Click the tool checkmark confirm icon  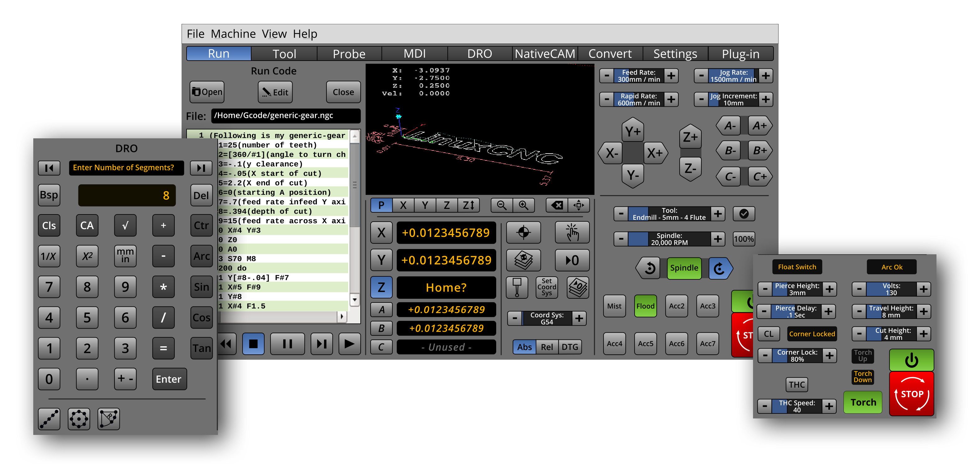[x=744, y=214]
